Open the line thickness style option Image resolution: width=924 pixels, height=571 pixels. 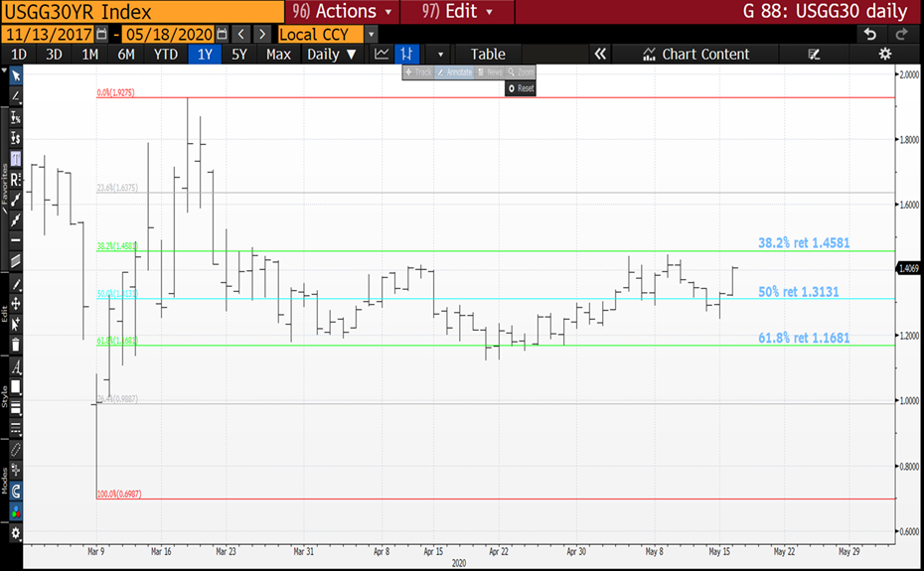16,407
